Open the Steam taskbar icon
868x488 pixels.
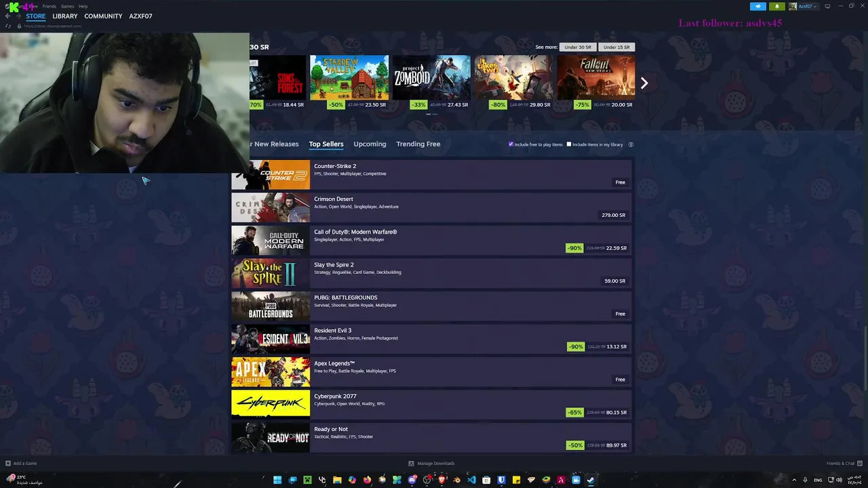coord(591,480)
